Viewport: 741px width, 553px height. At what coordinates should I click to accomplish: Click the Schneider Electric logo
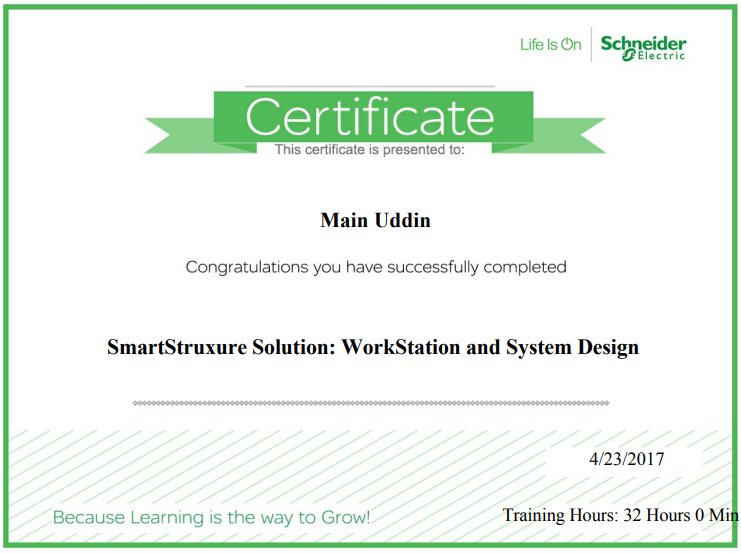[x=643, y=48]
